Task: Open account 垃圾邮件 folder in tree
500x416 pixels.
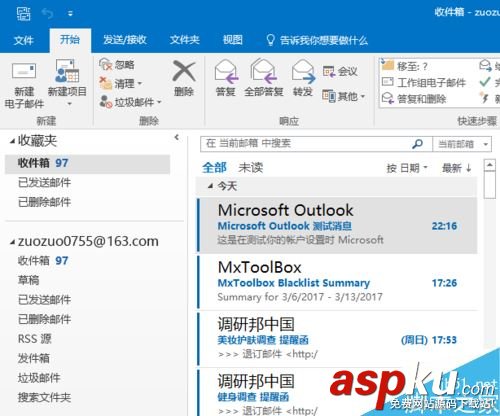Action: coord(39,378)
